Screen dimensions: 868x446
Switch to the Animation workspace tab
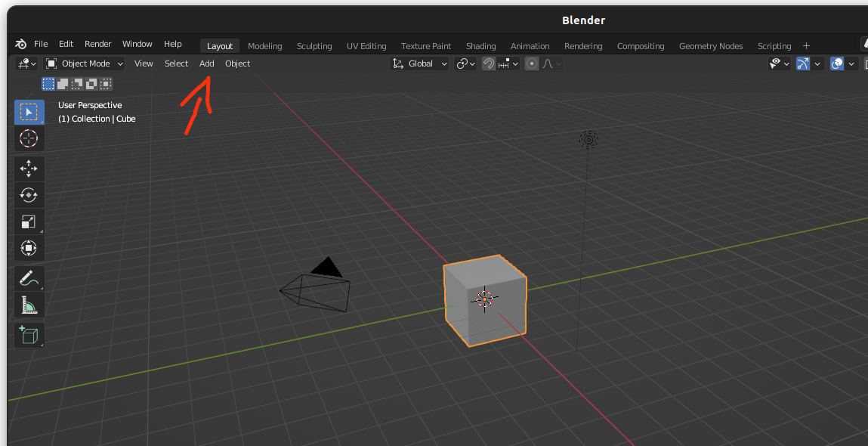tap(530, 46)
